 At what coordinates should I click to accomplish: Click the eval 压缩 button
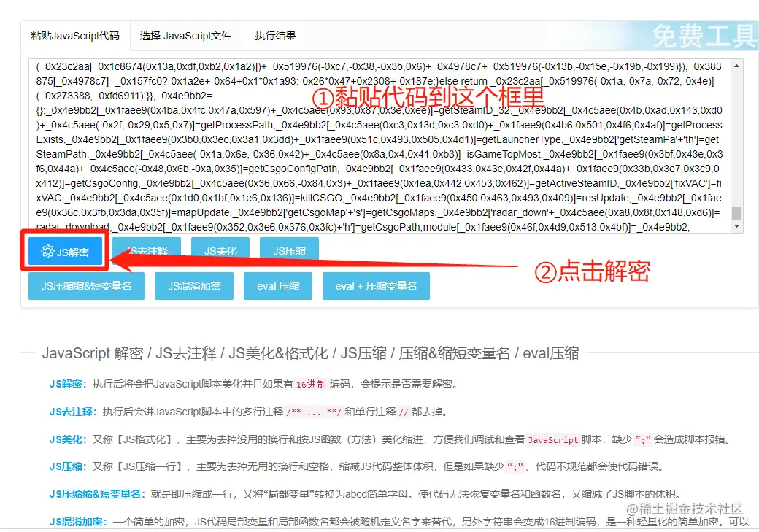pyautogui.click(x=278, y=286)
